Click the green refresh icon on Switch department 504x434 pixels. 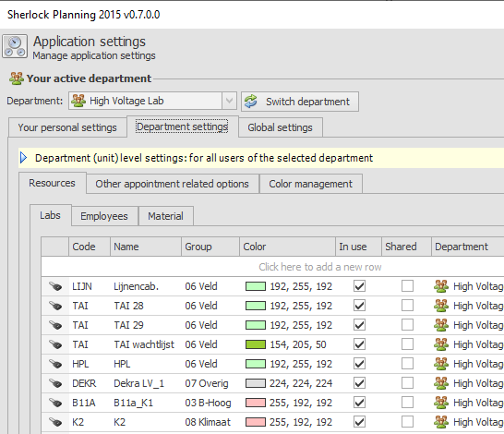pos(251,102)
